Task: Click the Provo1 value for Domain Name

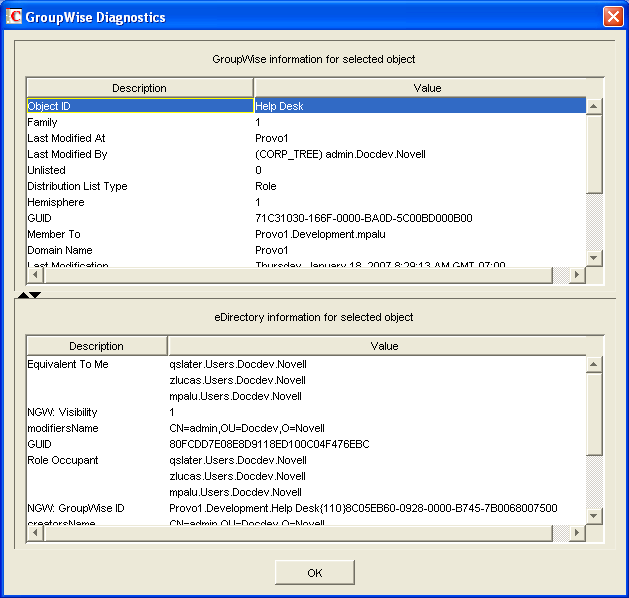Action: (272, 250)
